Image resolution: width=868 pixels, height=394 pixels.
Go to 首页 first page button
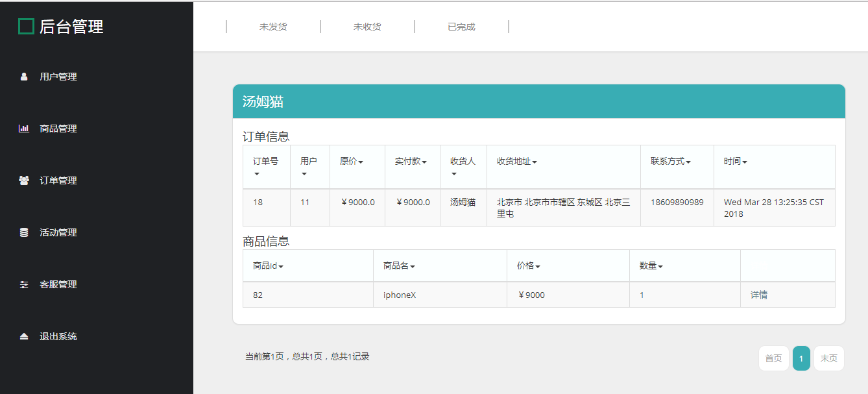coord(774,358)
